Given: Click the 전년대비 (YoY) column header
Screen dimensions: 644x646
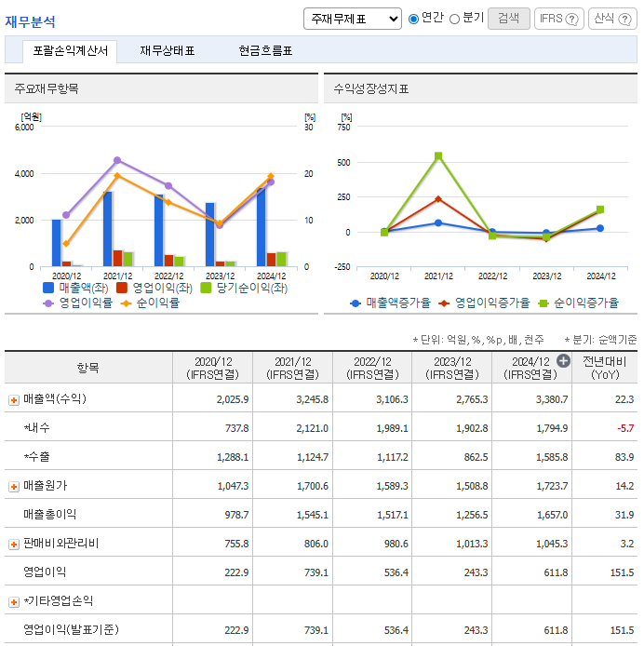Looking at the screenshot, I should point(605,368).
